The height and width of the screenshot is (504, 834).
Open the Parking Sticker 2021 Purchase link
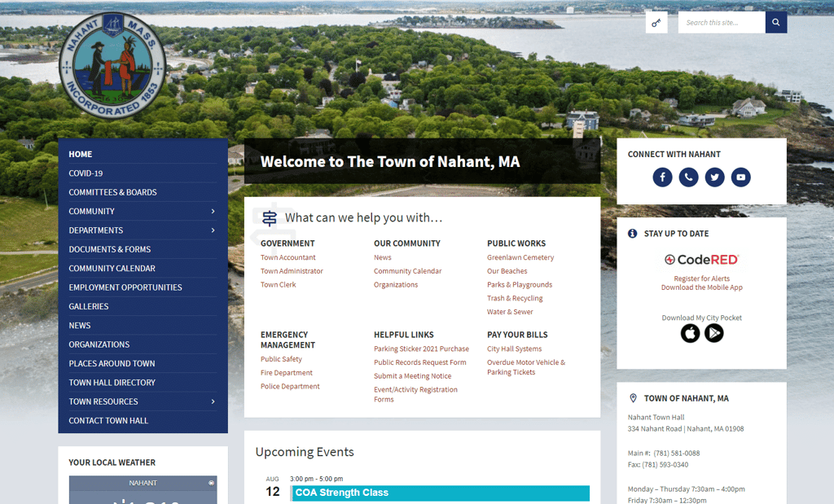coord(424,348)
